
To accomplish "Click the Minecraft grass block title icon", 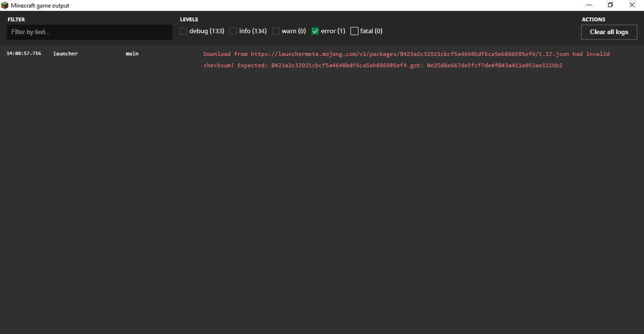I will [5, 5].
